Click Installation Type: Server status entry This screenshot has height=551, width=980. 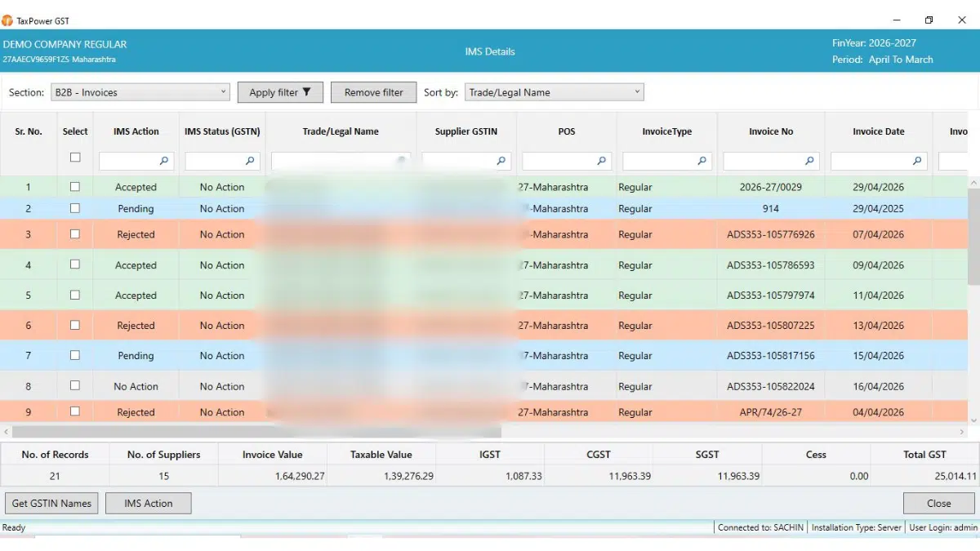(x=857, y=527)
